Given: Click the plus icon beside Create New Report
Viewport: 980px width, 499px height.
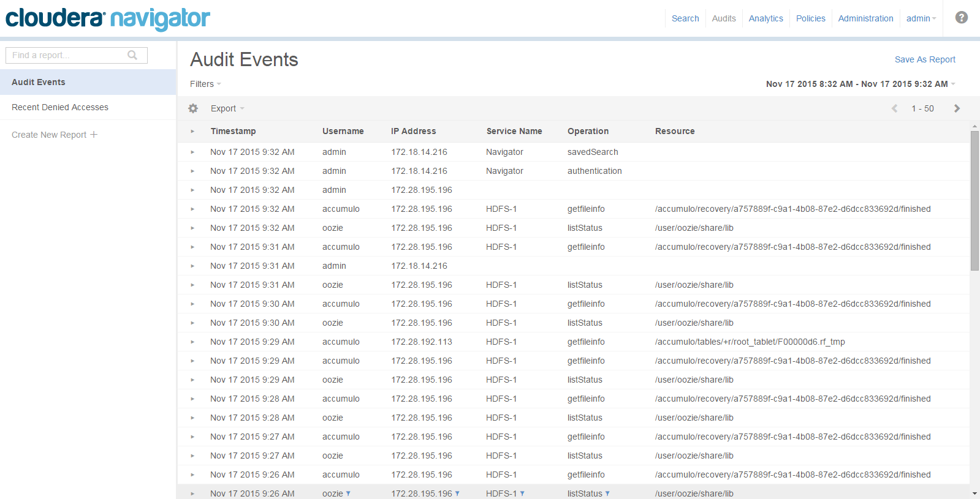Looking at the screenshot, I should pyautogui.click(x=94, y=135).
